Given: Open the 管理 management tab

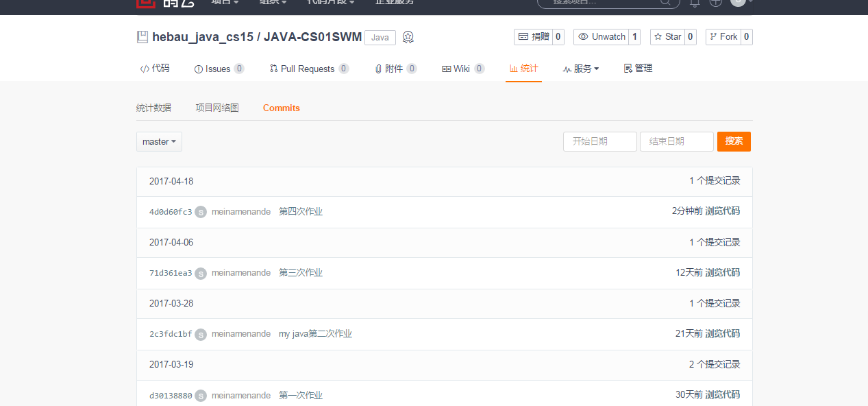Looking at the screenshot, I should pos(638,69).
